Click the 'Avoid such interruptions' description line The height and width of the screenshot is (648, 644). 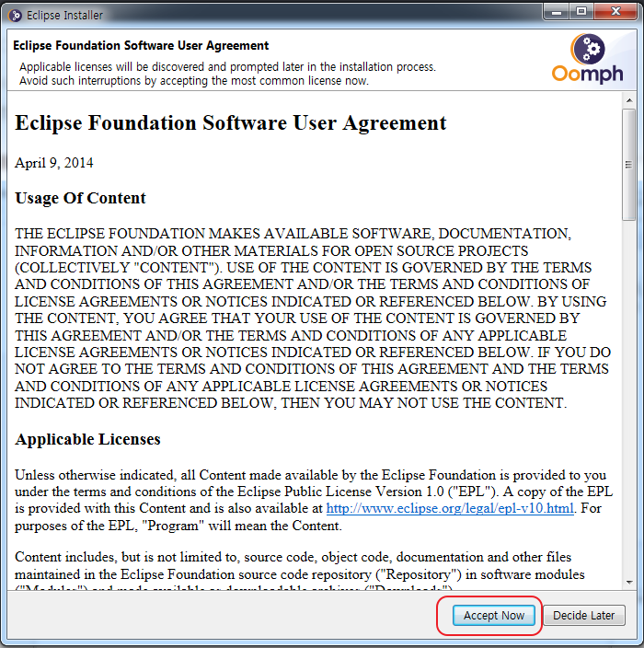[x=194, y=81]
